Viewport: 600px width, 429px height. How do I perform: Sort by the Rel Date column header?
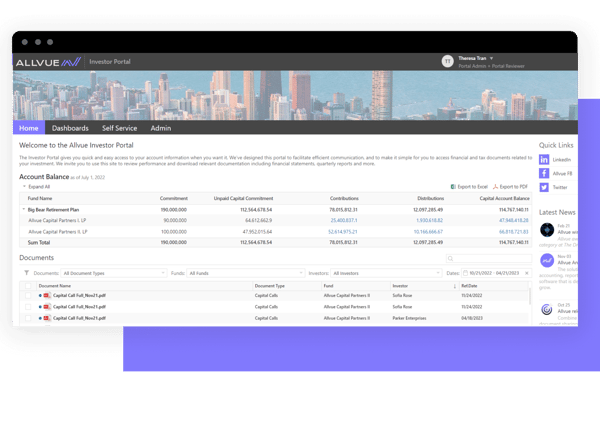click(x=469, y=286)
